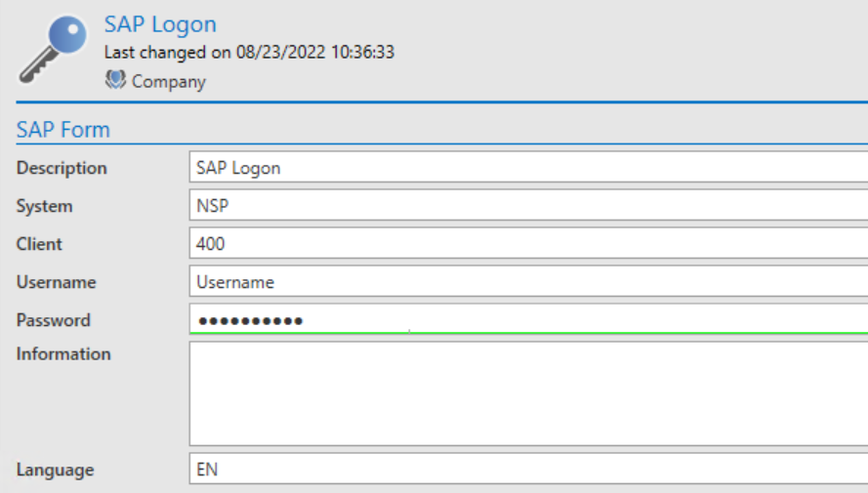
Task: Click the Username label
Action: 56,282
